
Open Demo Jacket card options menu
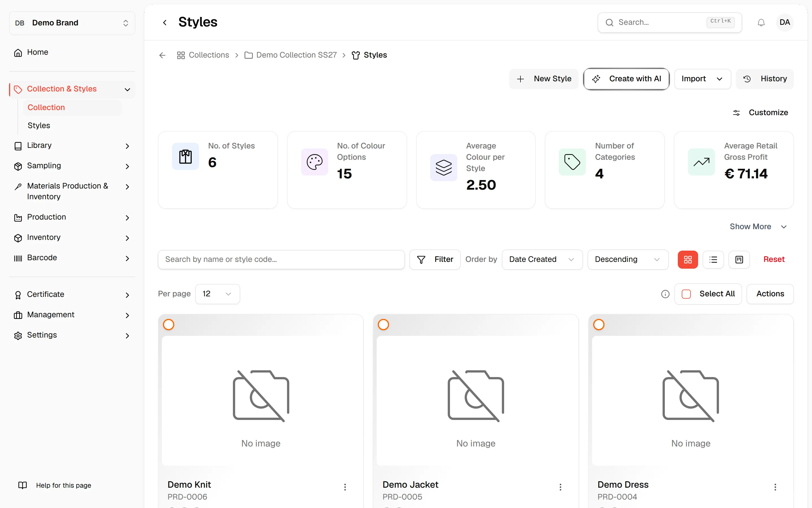pyautogui.click(x=560, y=487)
